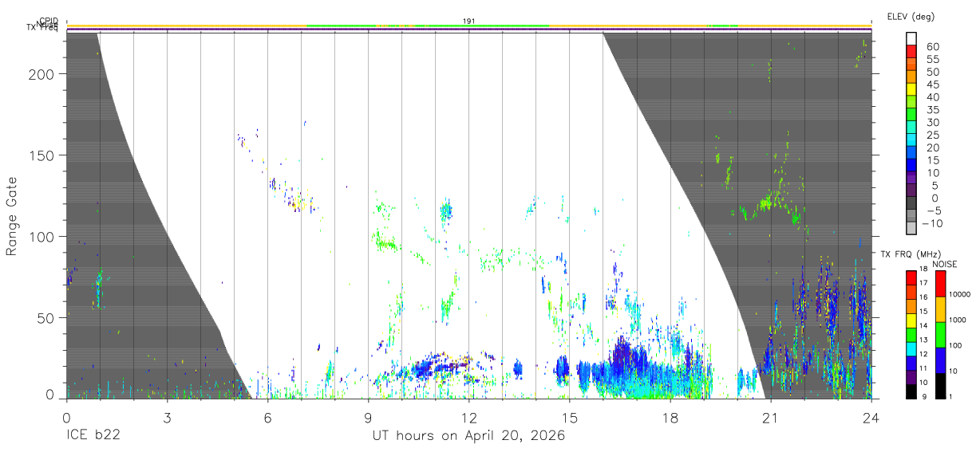Click the purple segment of the TX FRQ bar
Screen dimensions: 980x452
click(x=911, y=377)
